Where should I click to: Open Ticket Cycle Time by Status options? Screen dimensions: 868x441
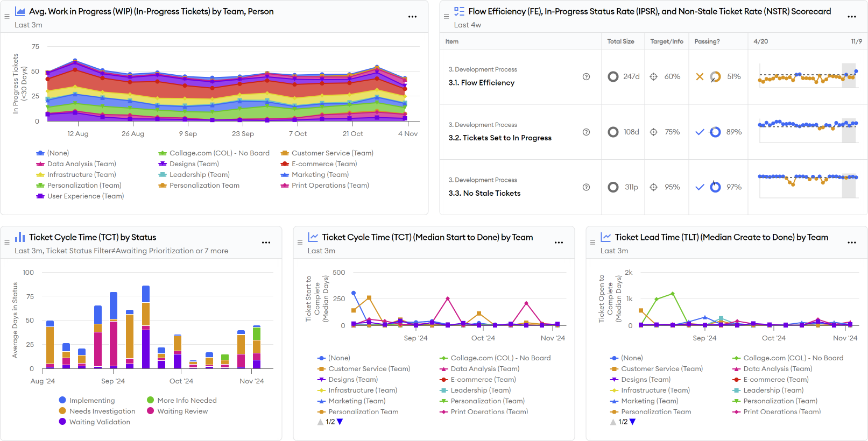[x=266, y=243]
